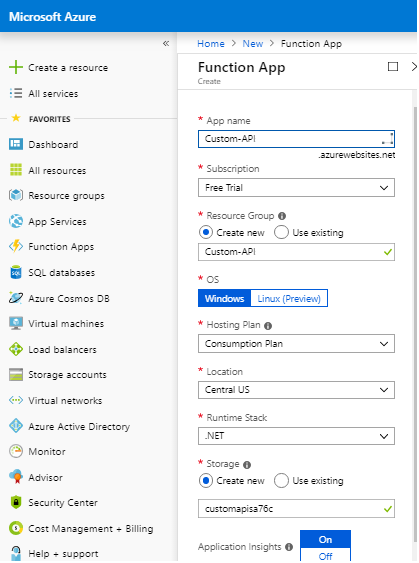
Task: Select Use existing for Resource Group
Action: [281, 232]
